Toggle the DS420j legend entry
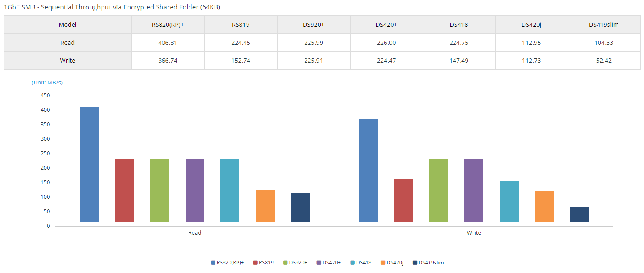644x273 pixels. [x=392, y=263]
